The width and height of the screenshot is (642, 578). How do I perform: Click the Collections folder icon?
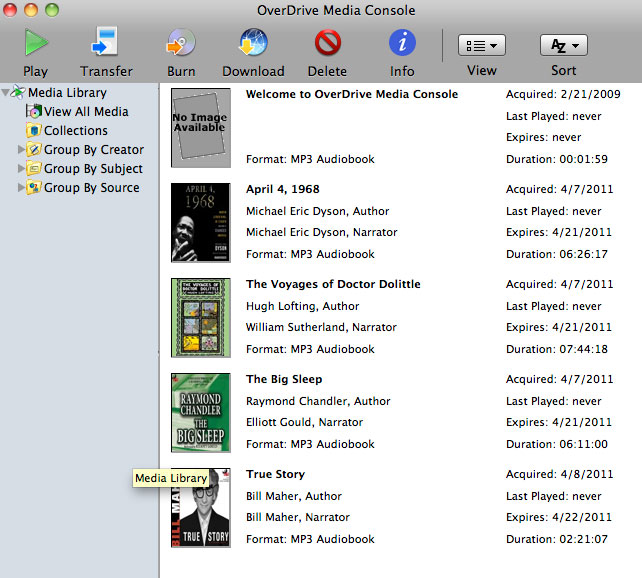34,130
